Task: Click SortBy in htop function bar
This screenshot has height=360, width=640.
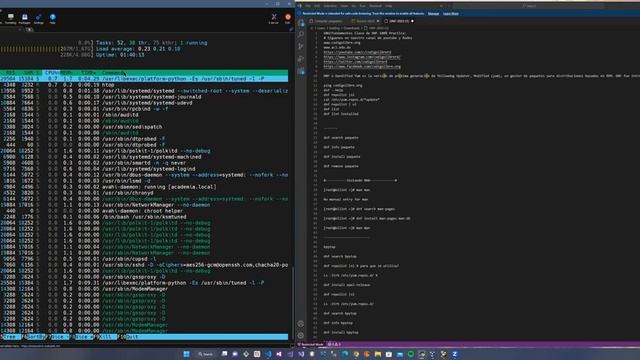Action: click(x=36, y=337)
